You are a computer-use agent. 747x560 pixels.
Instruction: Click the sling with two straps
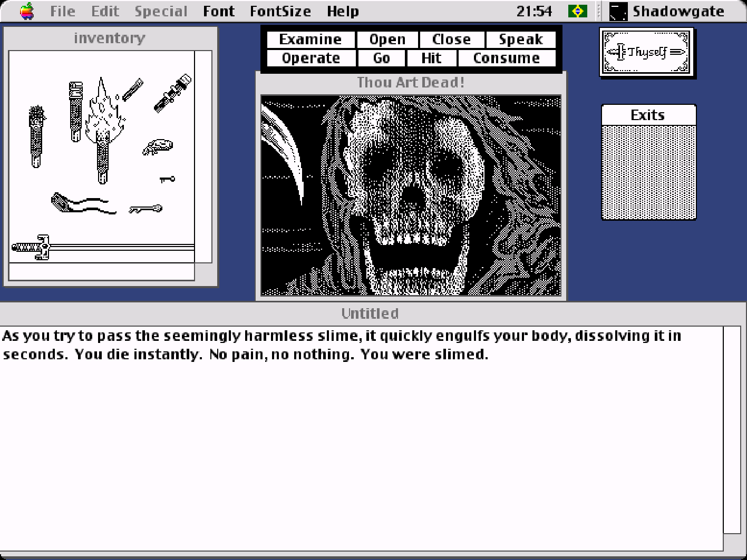82,204
